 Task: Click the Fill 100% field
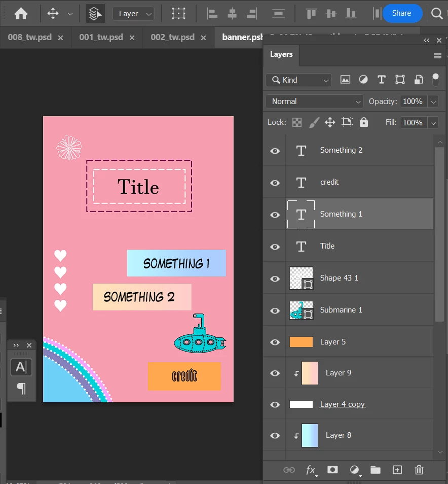click(x=414, y=123)
